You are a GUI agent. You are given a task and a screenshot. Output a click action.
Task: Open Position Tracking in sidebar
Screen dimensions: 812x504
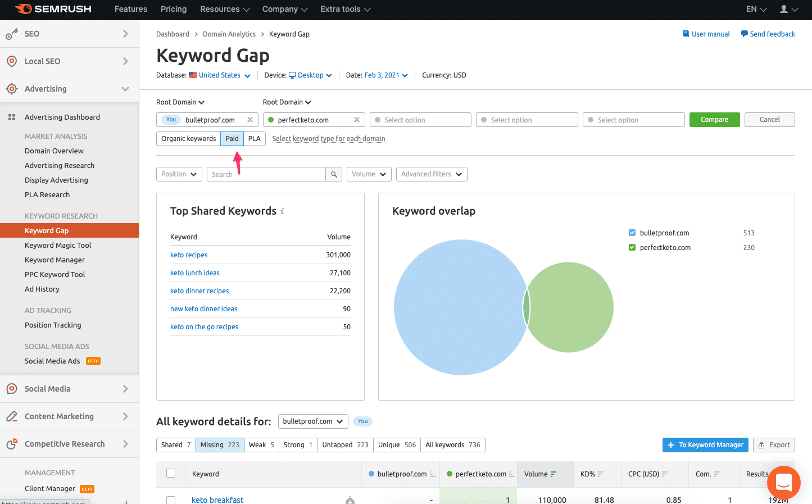tap(53, 325)
